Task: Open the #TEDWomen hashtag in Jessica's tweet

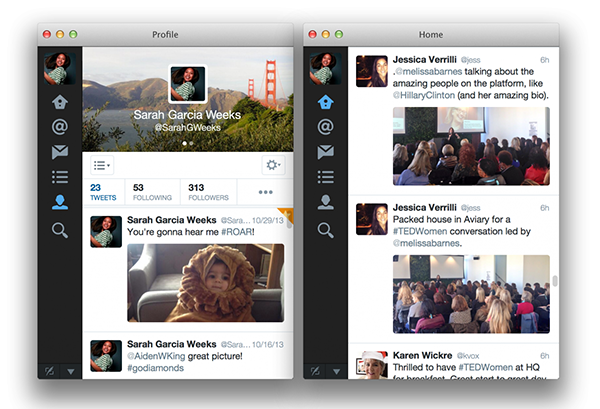Action: pyautogui.click(x=420, y=231)
